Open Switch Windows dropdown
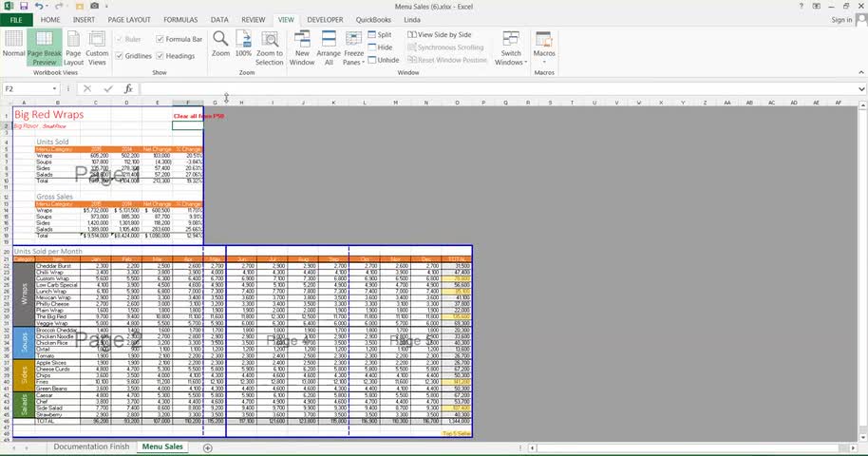The width and height of the screenshot is (868, 456). tap(511, 47)
